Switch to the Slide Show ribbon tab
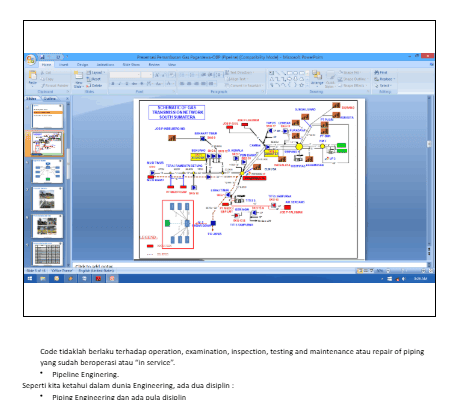Image resolution: width=452 pixels, height=400 pixels. click(131, 64)
